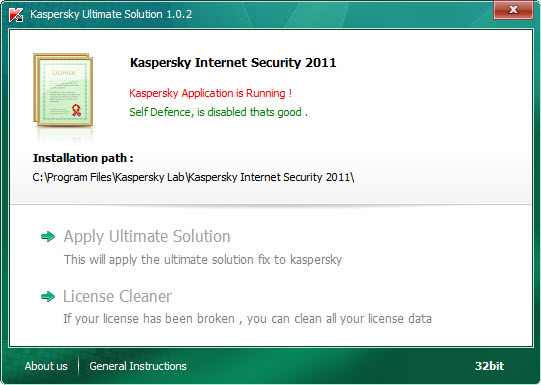Click the Kaspersky logo icon in title bar
This screenshot has width=541, height=385.
click(x=16, y=14)
